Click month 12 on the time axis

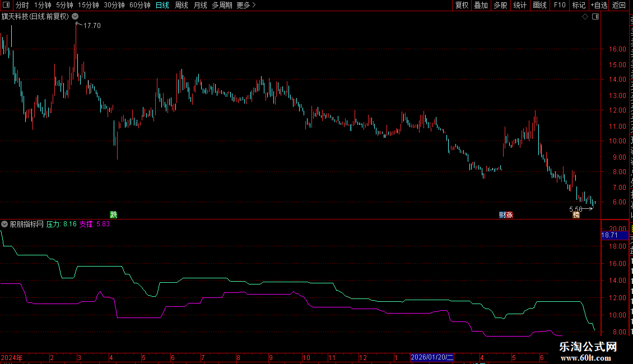pyautogui.click(x=363, y=357)
